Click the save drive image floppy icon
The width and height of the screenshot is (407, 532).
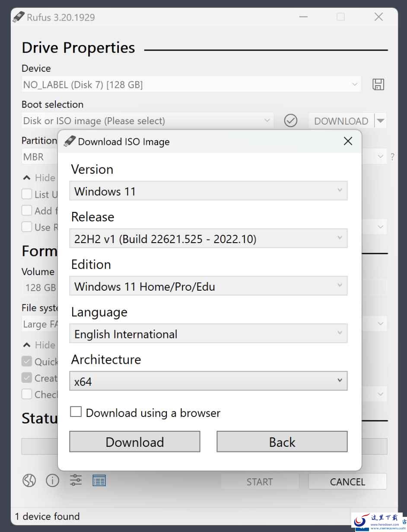[x=378, y=84]
